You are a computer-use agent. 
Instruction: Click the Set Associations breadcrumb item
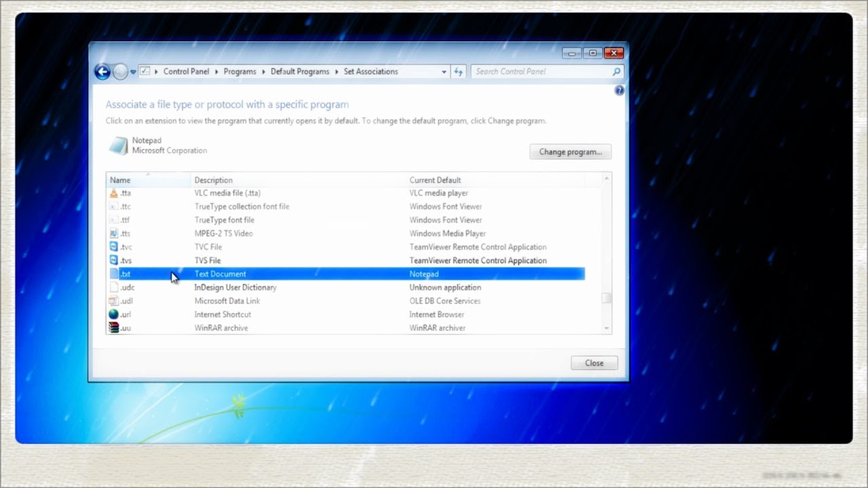(370, 71)
